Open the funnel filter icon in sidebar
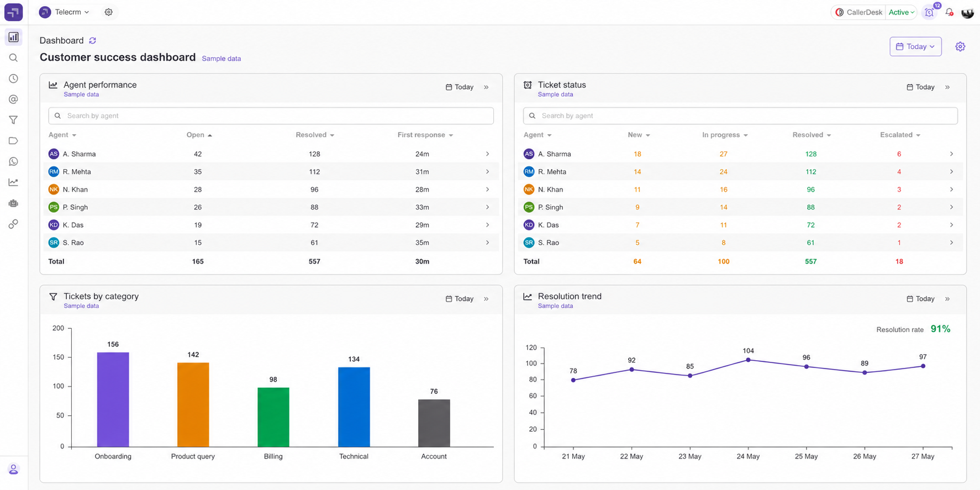 pyautogui.click(x=13, y=120)
